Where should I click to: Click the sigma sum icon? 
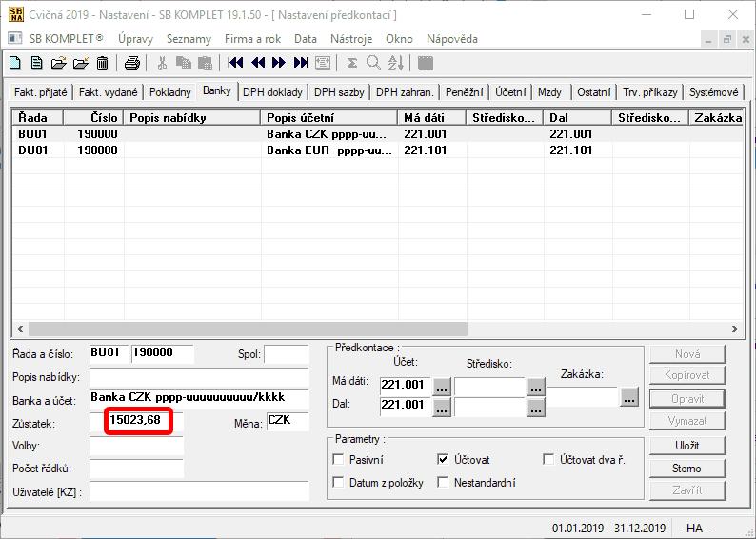click(352, 63)
